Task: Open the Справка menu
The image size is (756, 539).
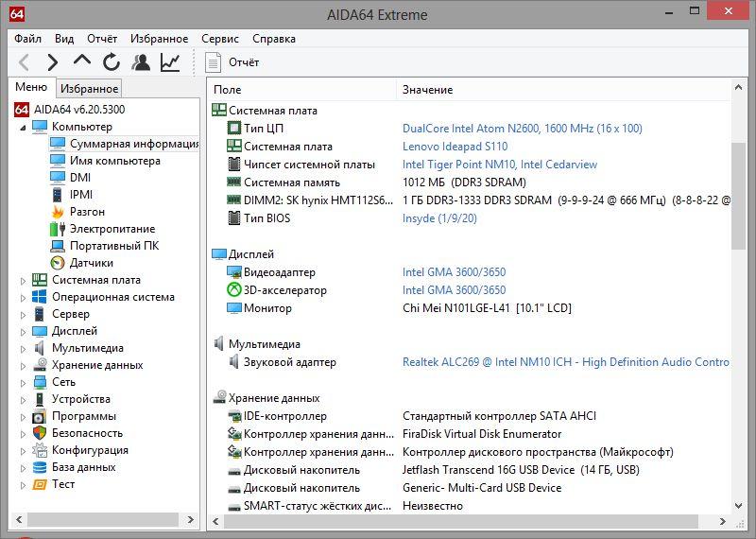Action: [x=274, y=39]
